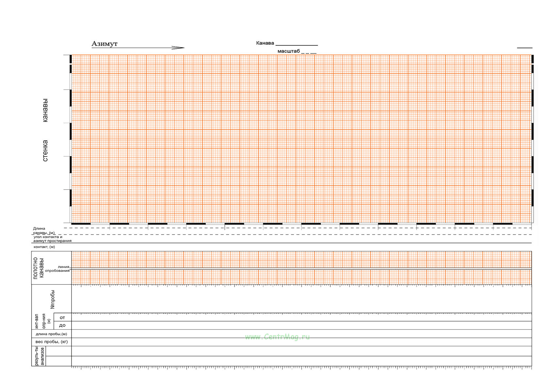Click the azimuth arrow head

point(178,48)
